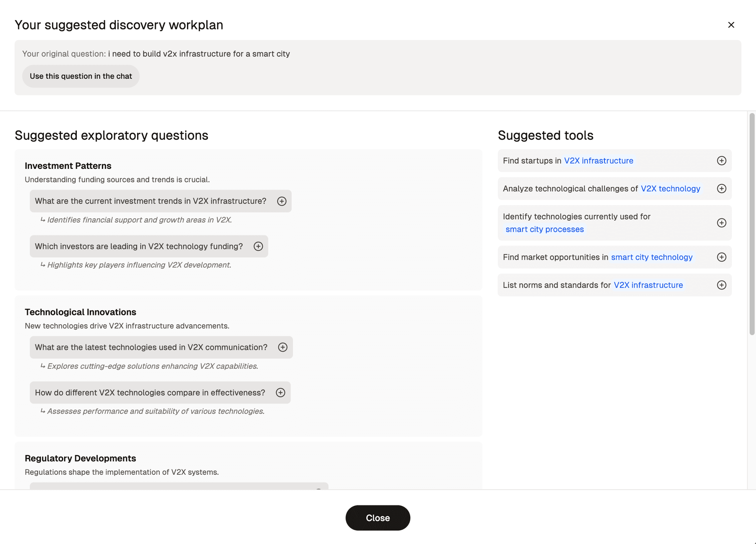Click 'Suggested exploratory questions' heading

coord(111,135)
